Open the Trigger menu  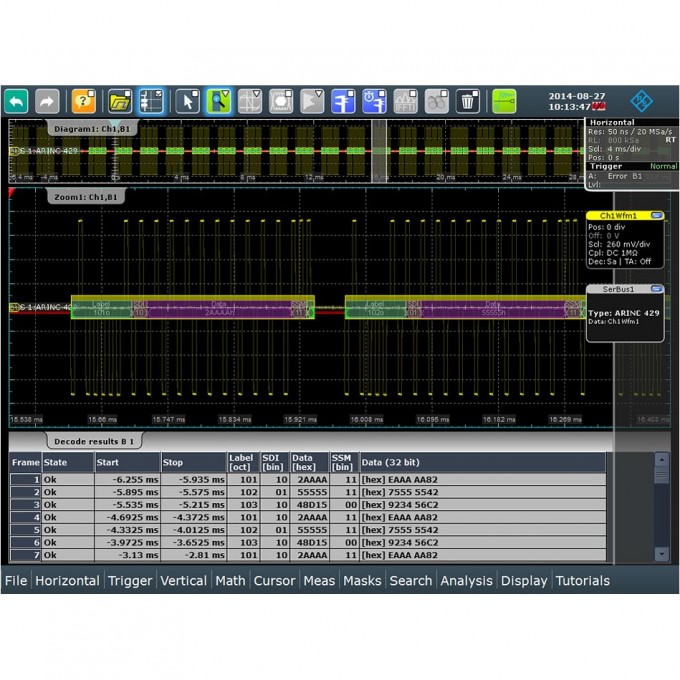[x=130, y=581]
